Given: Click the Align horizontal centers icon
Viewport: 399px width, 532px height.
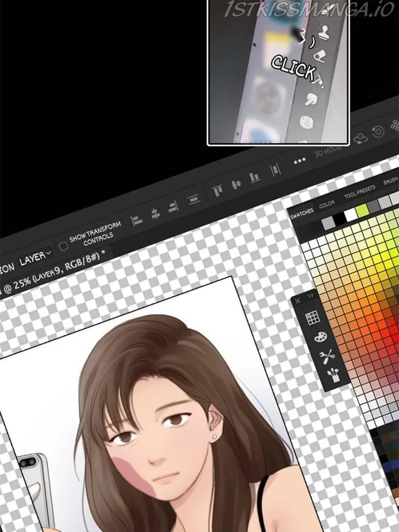Looking at the screenshot, I should click(156, 213).
